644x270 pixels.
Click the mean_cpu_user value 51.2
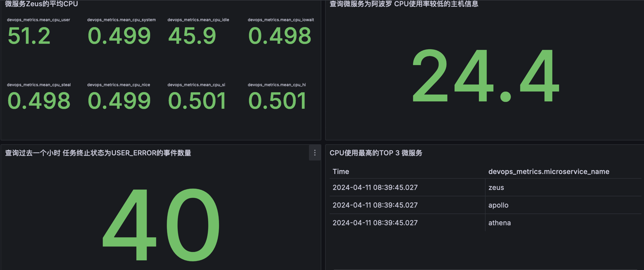pyautogui.click(x=29, y=36)
